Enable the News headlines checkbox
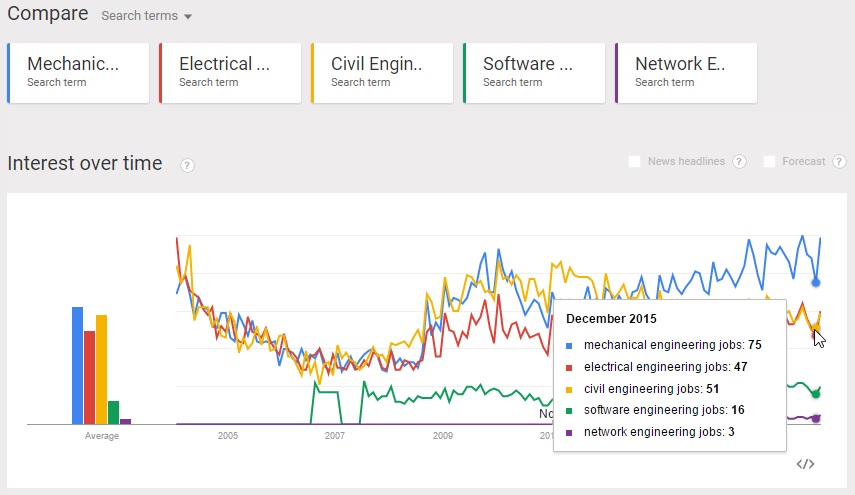This screenshot has width=855, height=495. tap(634, 162)
